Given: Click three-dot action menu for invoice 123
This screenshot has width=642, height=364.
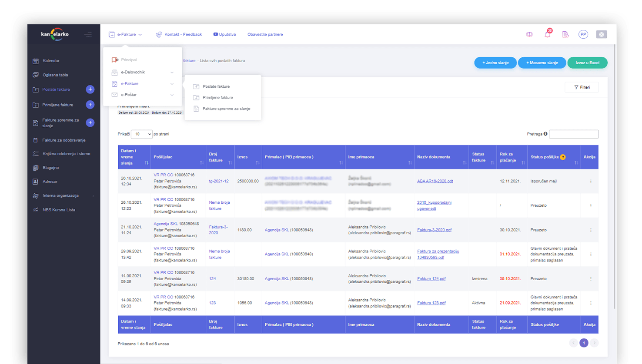Looking at the screenshot, I should point(591,303).
